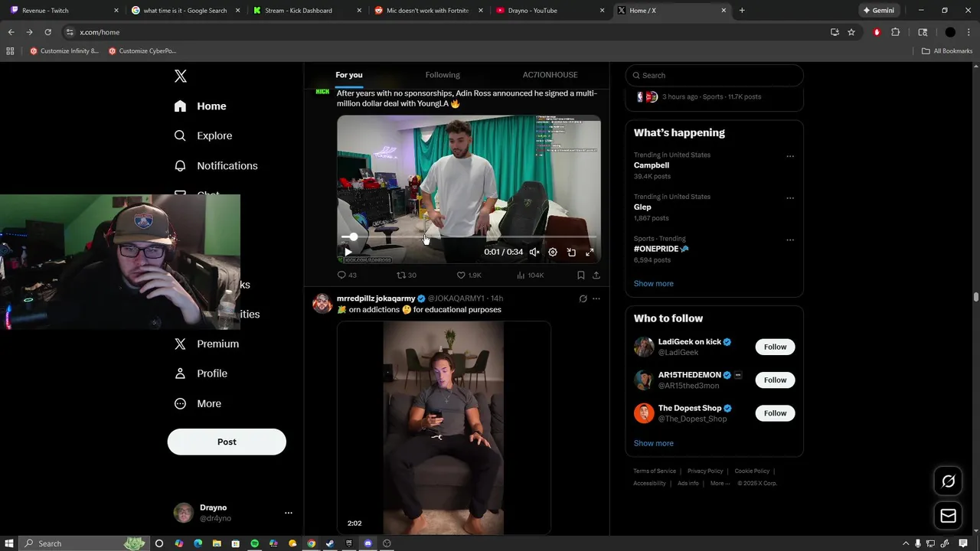Open video settings gear

coord(553,252)
